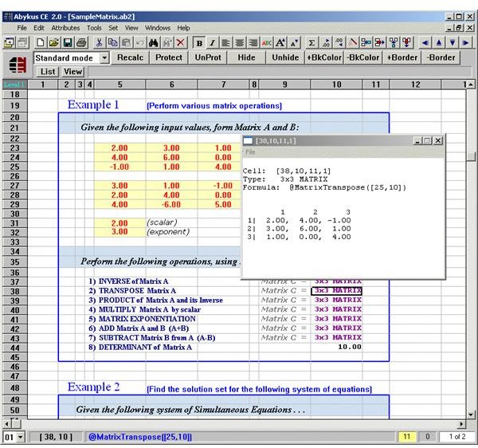Open the Tools menu
This screenshot has height=448, width=478.
coord(94,28)
